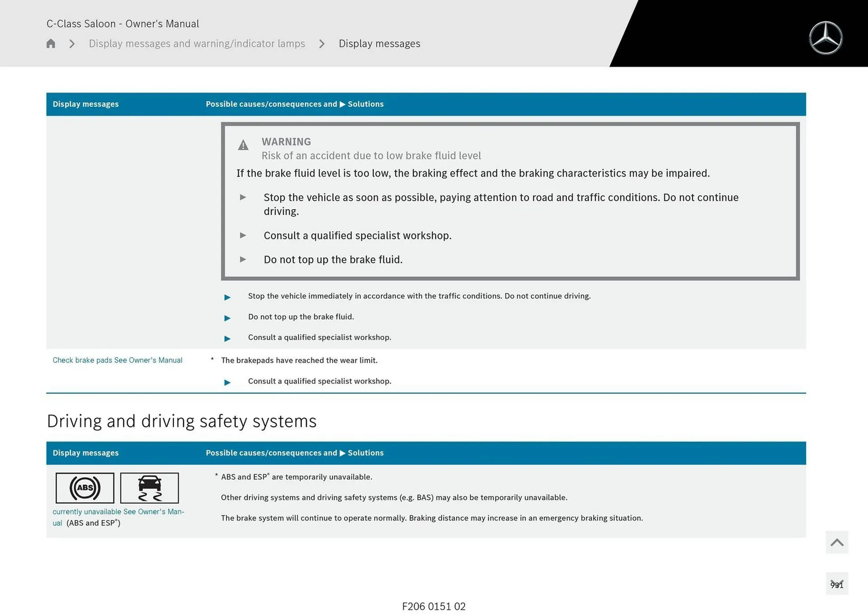The height and width of the screenshot is (614, 868).
Task: Expand the first breadcrumb chevron separator
Action: [x=71, y=43]
